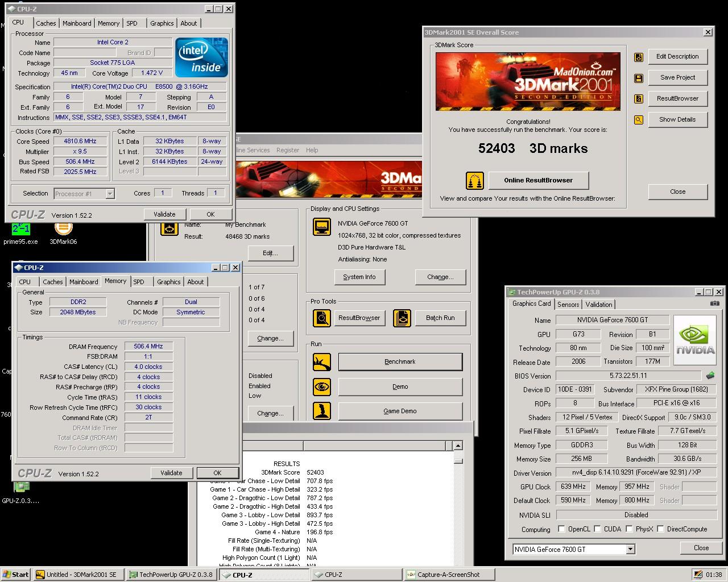Click Validate in the top CPU-Z window
This screenshot has width=728, height=582.
[164, 214]
